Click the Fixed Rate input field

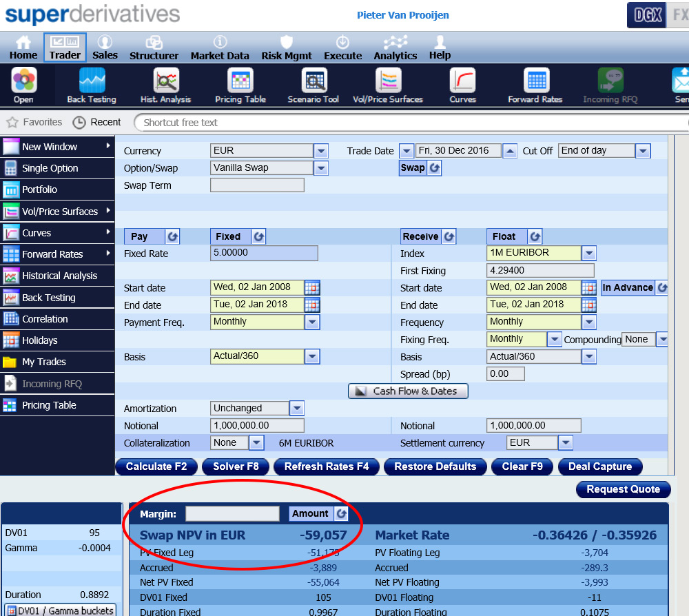(264, 253)
